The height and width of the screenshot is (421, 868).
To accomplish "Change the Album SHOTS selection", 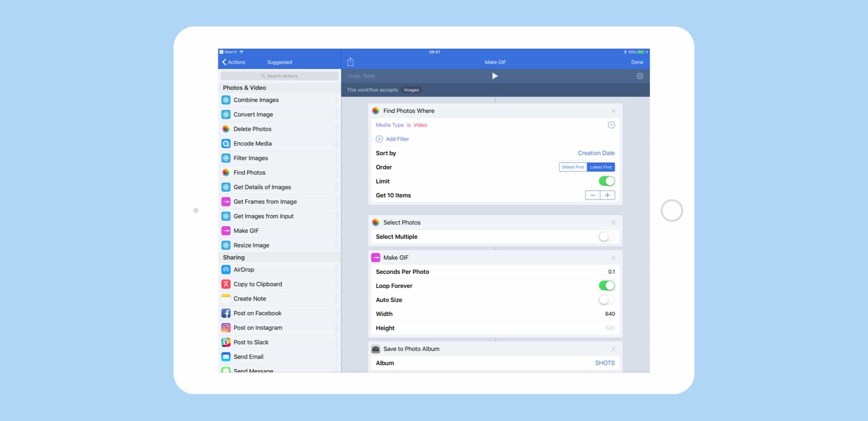I will coord(605,363).
